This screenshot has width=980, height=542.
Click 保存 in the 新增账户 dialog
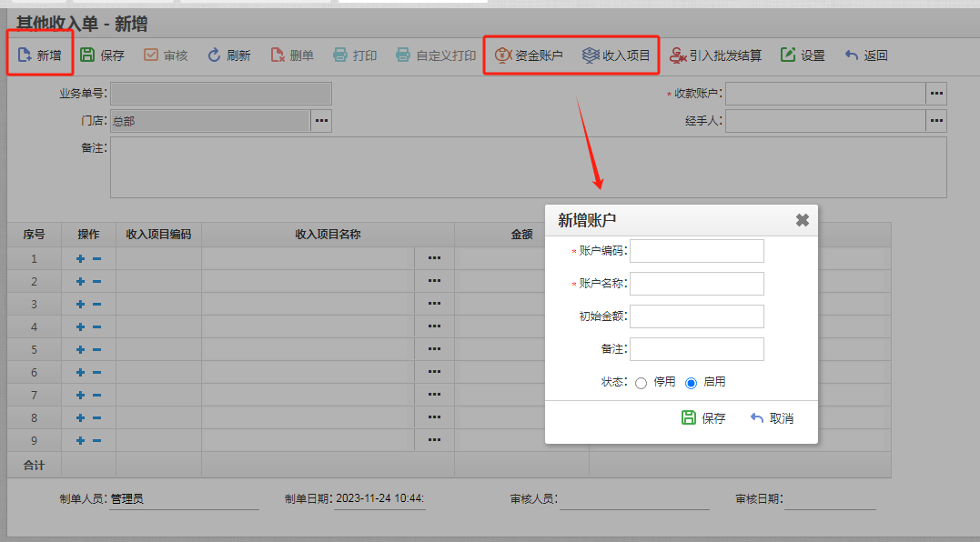click(x=703, y=417)
